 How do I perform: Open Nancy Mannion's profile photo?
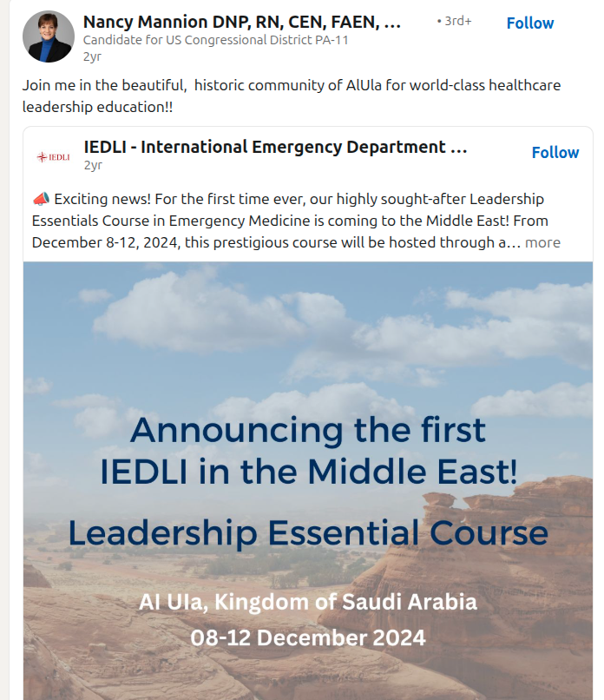click(x=49, y=36)
